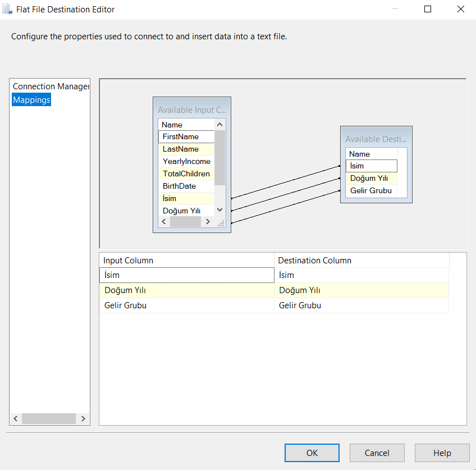
Task: Click the editor window title icon
Action: tap(7, 10)
